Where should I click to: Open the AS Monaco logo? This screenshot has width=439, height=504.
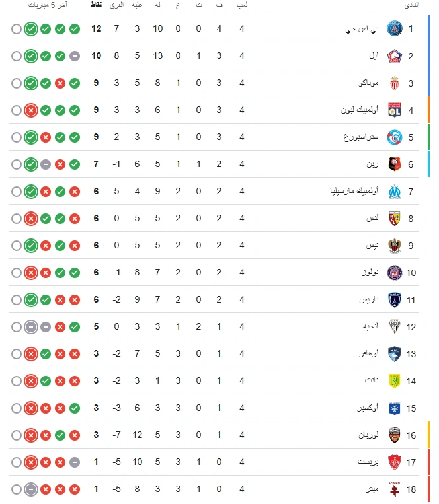394,83
